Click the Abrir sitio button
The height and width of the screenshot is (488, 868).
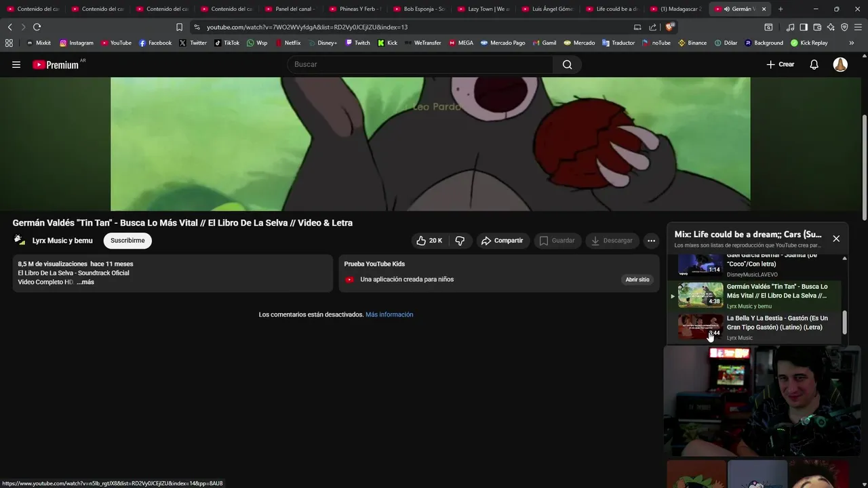637,279
